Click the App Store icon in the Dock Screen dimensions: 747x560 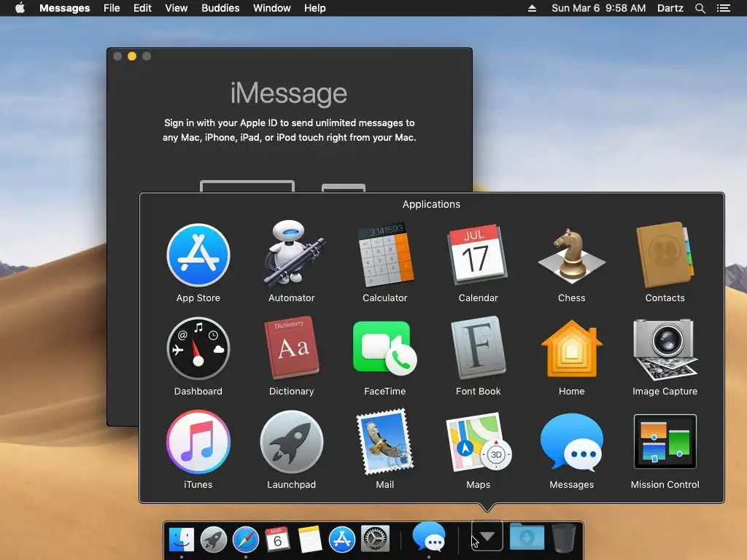pyautogui.click(x=342, y=539)
